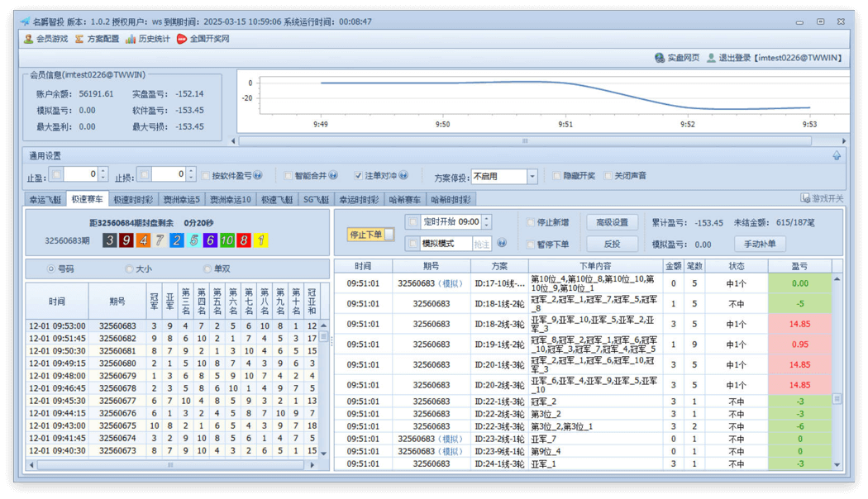Enable the 隐藏开奖 checkbox
The height and width of the screenshot is (499, 868).
(557, 176)
